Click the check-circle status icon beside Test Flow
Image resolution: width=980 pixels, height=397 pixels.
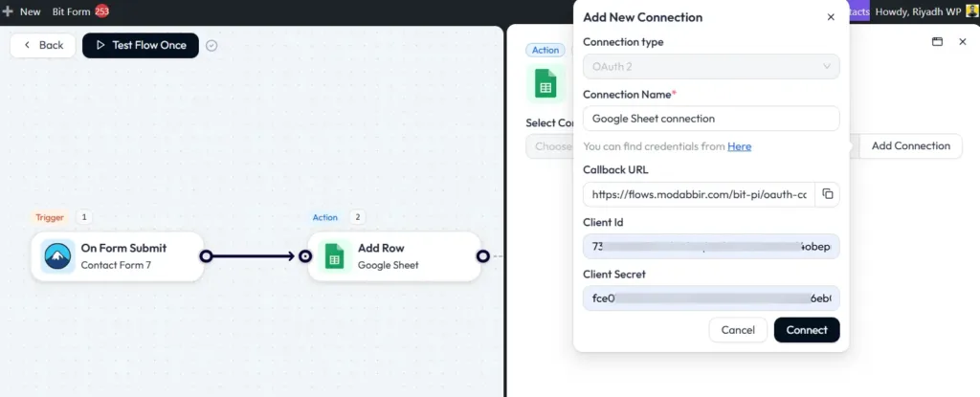(212, 46)
